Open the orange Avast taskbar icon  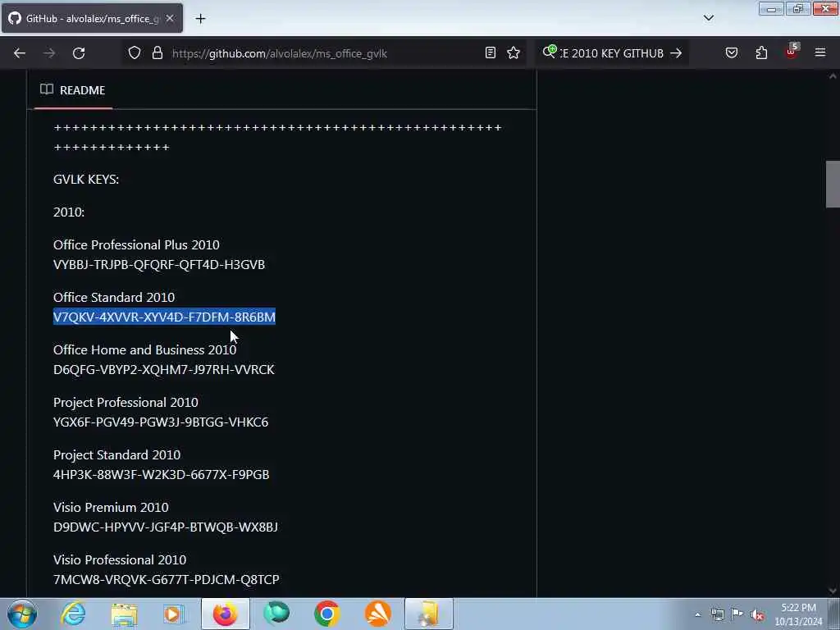[377, 614]
